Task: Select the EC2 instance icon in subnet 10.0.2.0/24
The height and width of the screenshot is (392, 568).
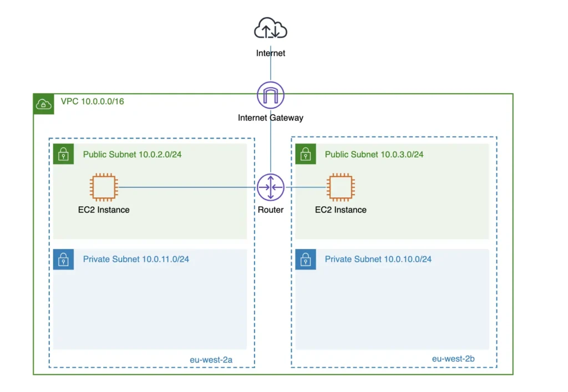Action: [x=104, y=187]
